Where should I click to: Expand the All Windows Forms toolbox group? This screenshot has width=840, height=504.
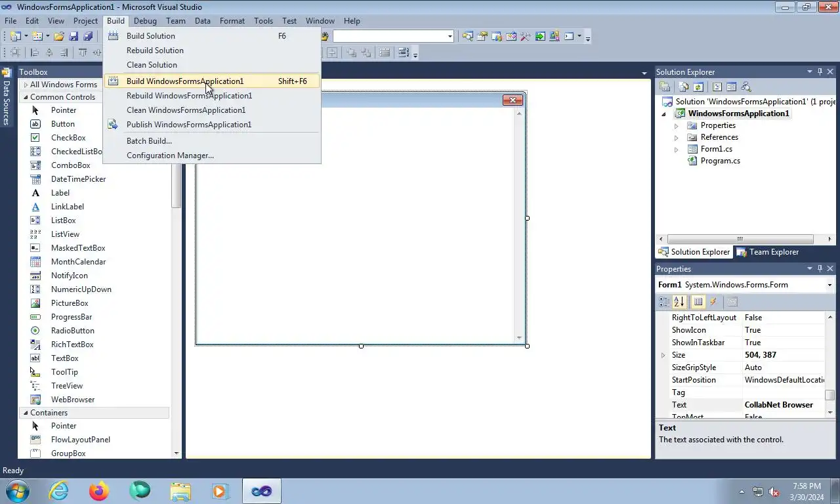[x=26, y=85]
